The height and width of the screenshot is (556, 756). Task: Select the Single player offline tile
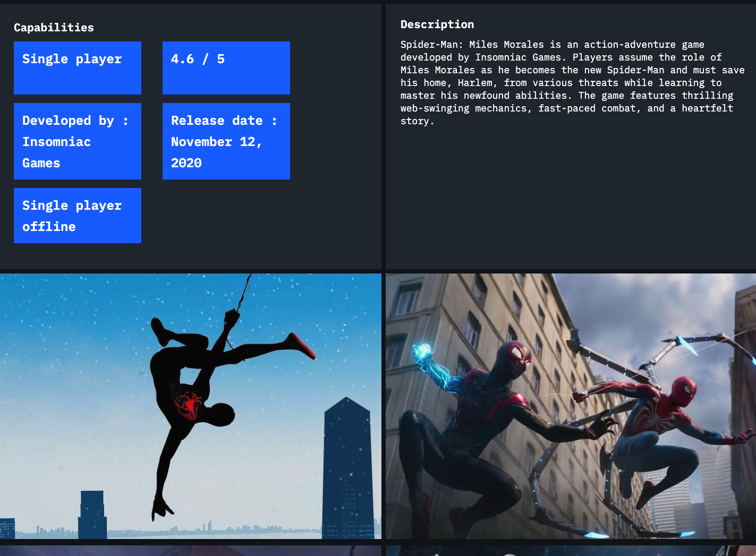click(x=78, y=216)
